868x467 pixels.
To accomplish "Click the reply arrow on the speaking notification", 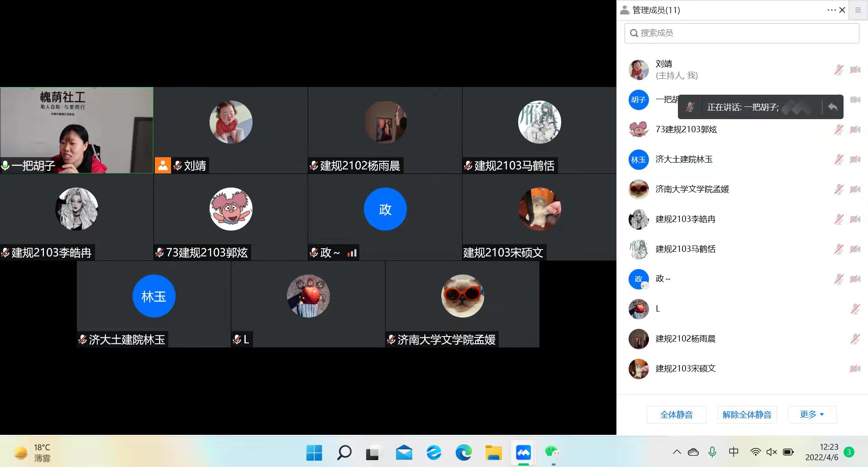I will (833, 107).
